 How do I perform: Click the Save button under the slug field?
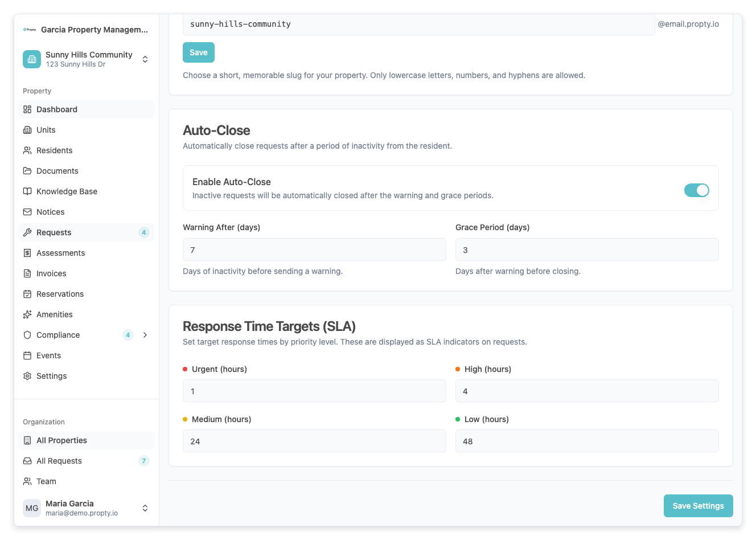199,52
